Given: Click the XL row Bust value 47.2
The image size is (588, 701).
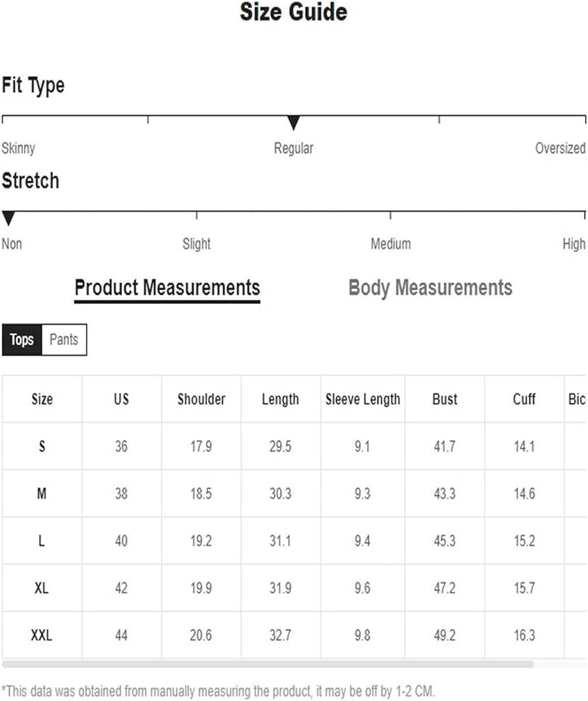Looking at the screenshot, I should coord(445,588).
